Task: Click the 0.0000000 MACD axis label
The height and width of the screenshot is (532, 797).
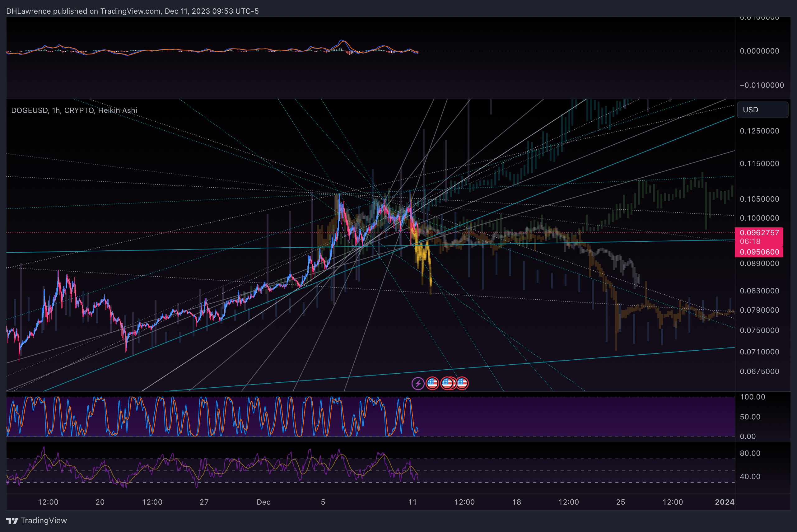Action: (x=759, y=51)
